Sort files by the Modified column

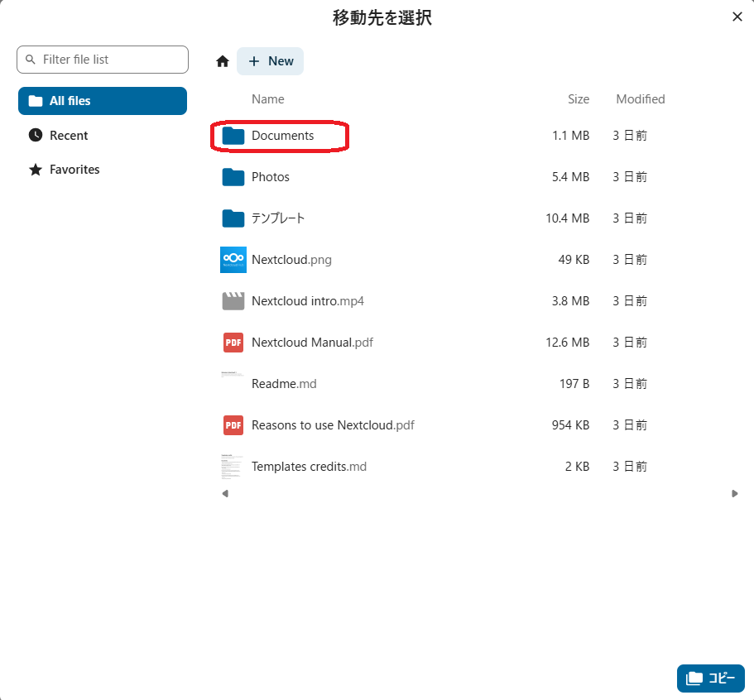coord(640,99)
